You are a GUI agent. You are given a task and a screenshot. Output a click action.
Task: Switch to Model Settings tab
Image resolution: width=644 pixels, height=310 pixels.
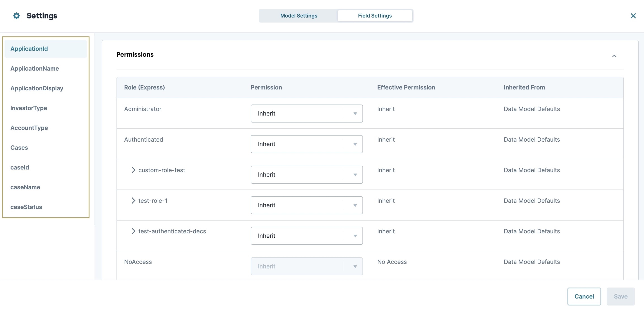point(298,16)
